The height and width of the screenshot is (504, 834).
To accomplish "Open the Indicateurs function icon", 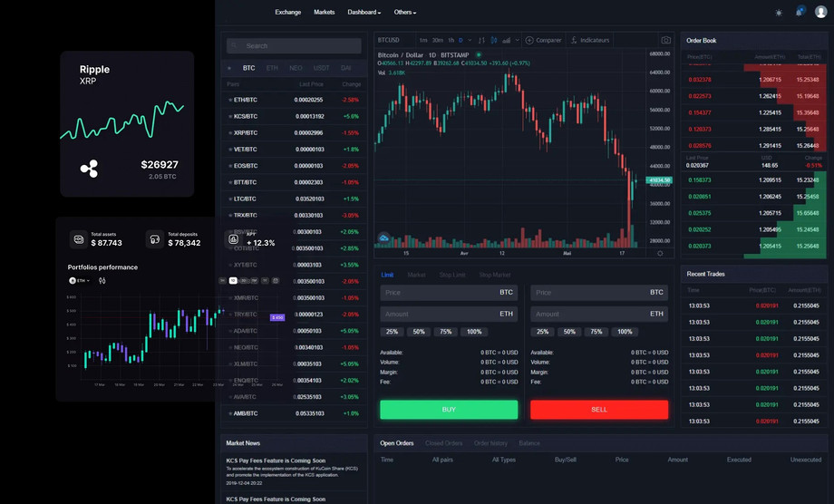I will point(573,40).
